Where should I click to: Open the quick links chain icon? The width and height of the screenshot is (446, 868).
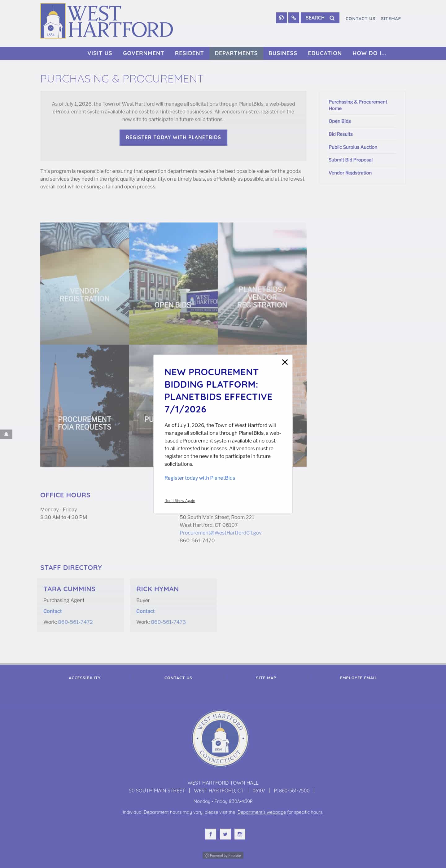(294, 18)
